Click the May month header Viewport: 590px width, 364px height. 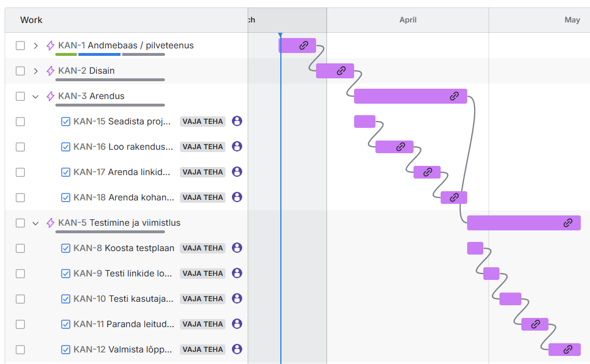tap(572, 20)
